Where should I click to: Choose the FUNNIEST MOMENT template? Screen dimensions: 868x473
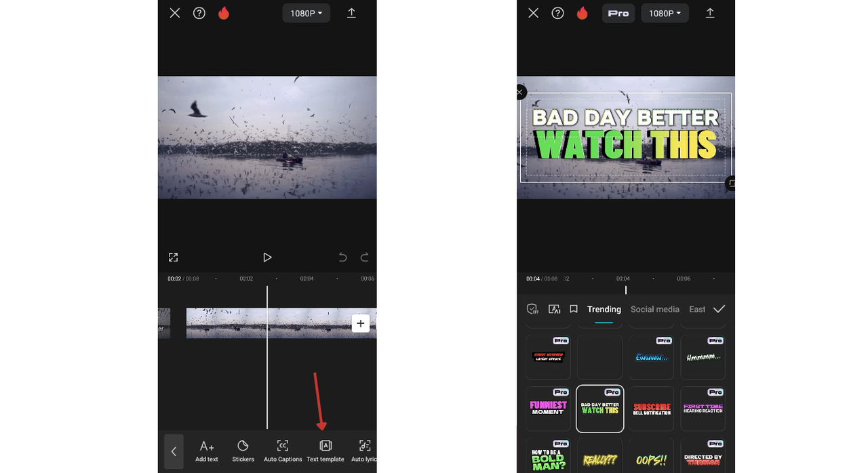point(549,409)
